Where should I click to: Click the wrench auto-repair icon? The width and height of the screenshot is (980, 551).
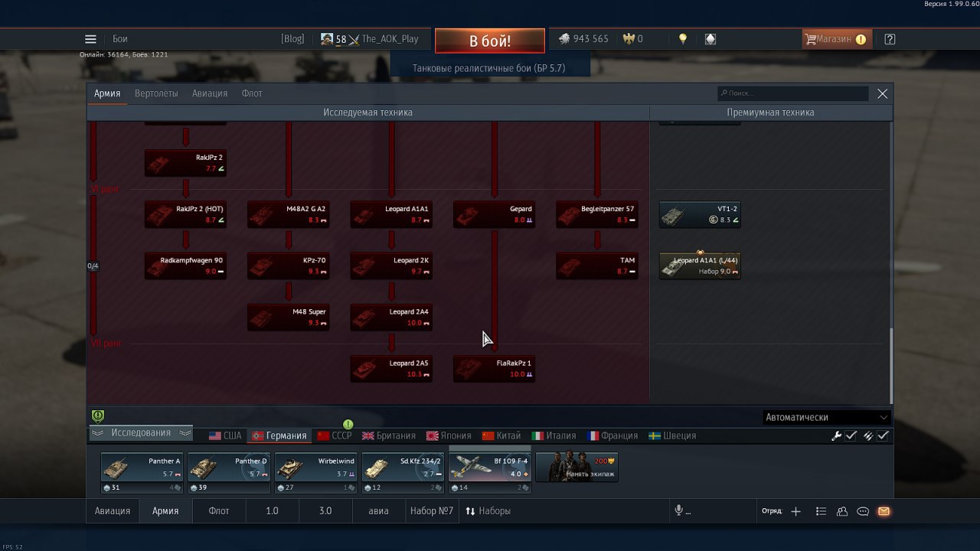point(837,435)
